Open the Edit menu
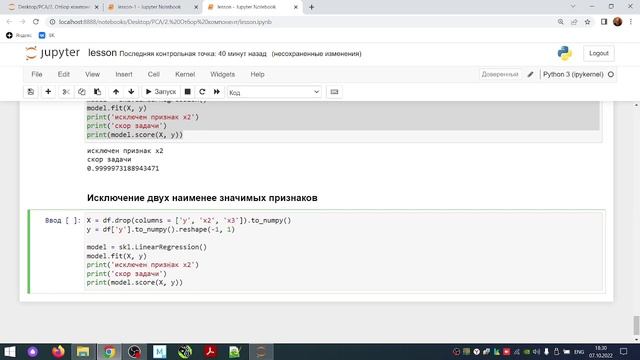 (x=64, y=74)
